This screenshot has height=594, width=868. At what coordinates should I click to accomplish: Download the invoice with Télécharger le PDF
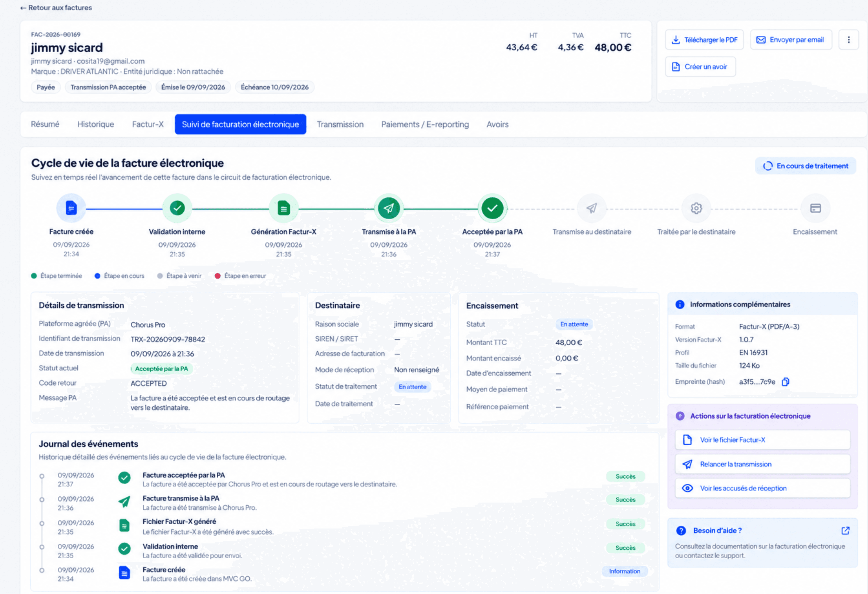[x=704, y=40]
